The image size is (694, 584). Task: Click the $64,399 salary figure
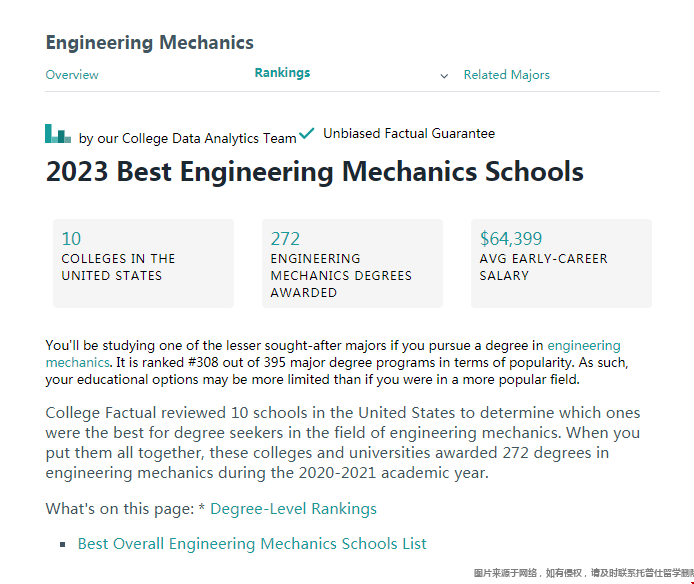pos(511,239)
